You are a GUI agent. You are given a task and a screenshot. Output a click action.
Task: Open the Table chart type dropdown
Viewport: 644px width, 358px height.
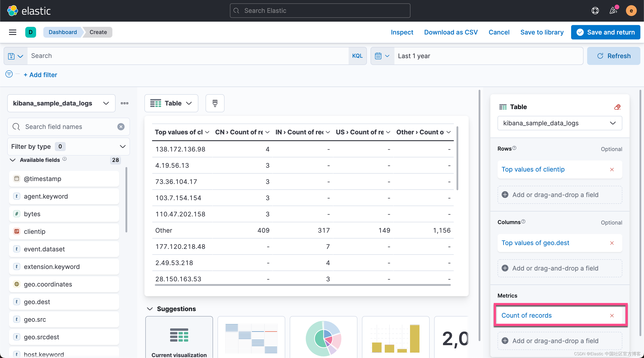point(171,103)
